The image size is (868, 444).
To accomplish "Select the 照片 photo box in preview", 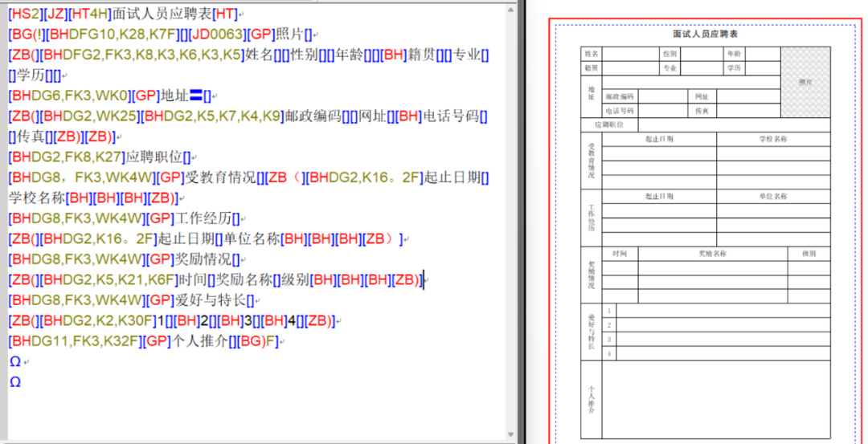I will pyautogui.click(x=805, y=82).
